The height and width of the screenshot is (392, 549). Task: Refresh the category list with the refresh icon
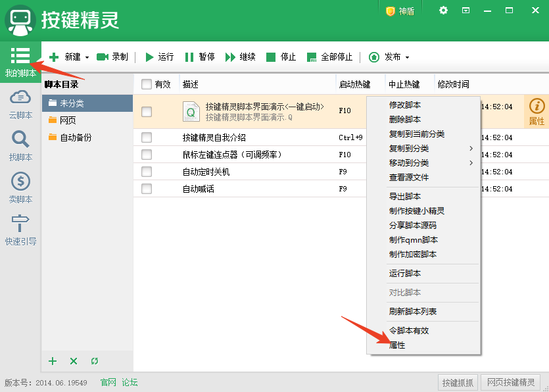click(x=95, y=361)
